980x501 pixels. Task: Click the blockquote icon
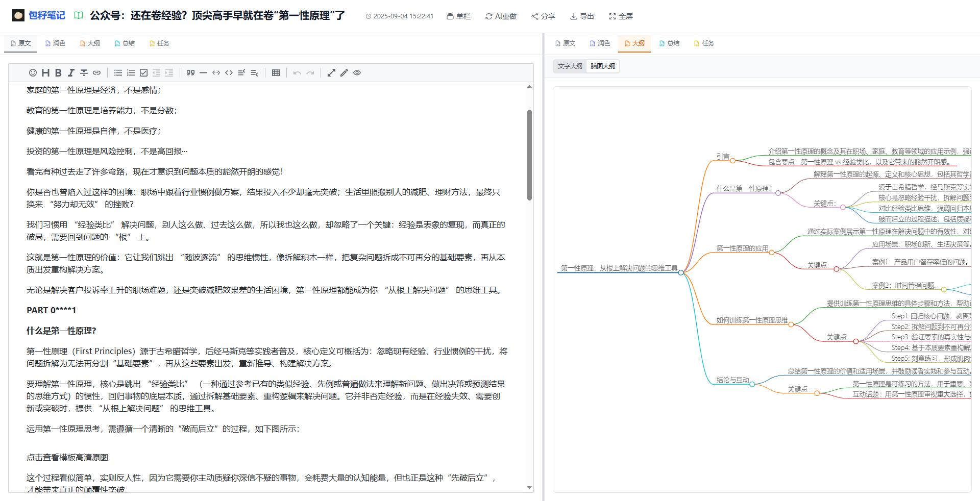190,73
